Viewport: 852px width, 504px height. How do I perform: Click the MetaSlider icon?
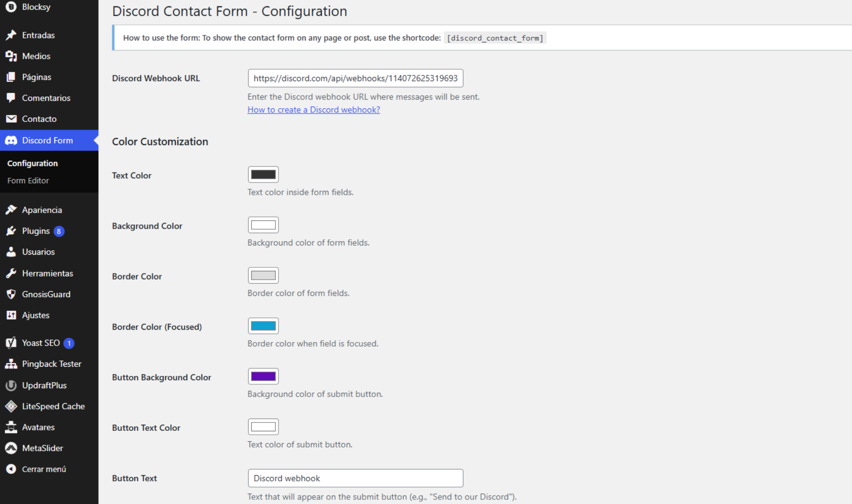coord(11,448)
